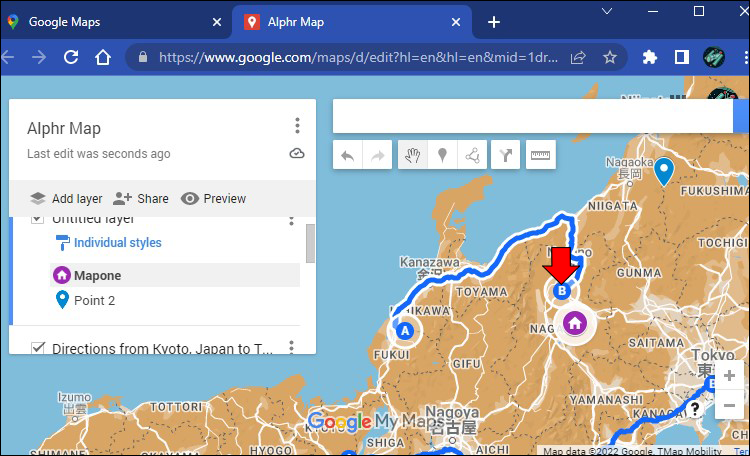
Task: Click the map search input field
Action: coord(533,116)
